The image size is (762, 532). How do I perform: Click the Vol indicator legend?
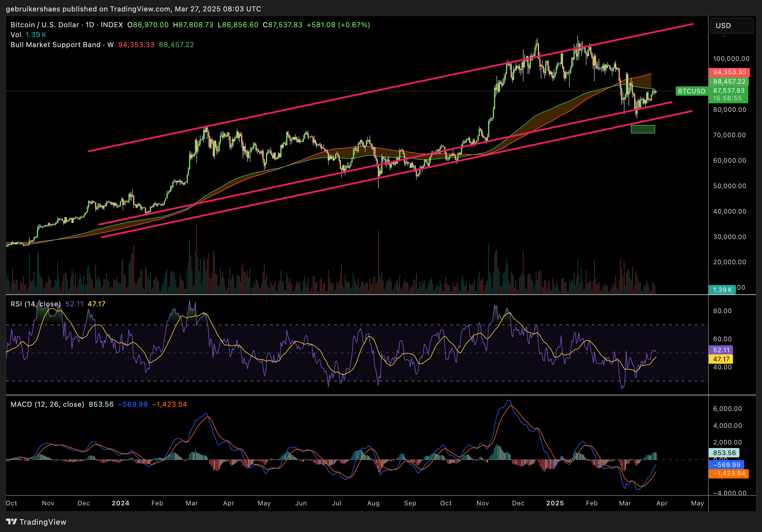point(16,35)
